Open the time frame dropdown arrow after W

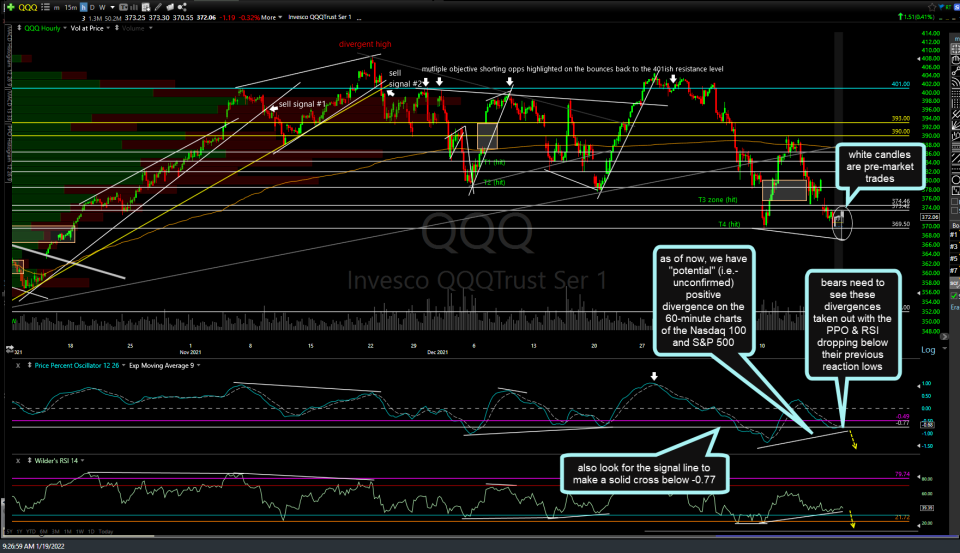point(113,7)
